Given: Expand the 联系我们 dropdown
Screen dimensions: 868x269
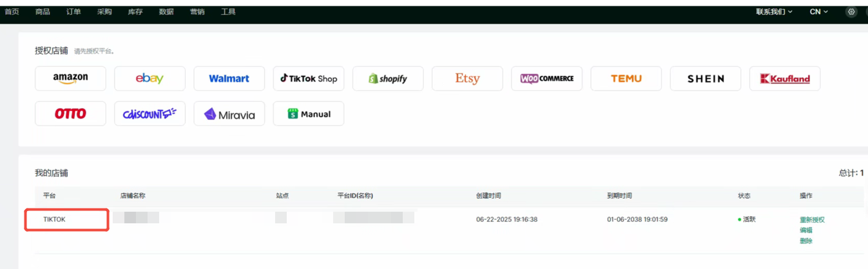Looking at the screenshot, I should 774,12.
